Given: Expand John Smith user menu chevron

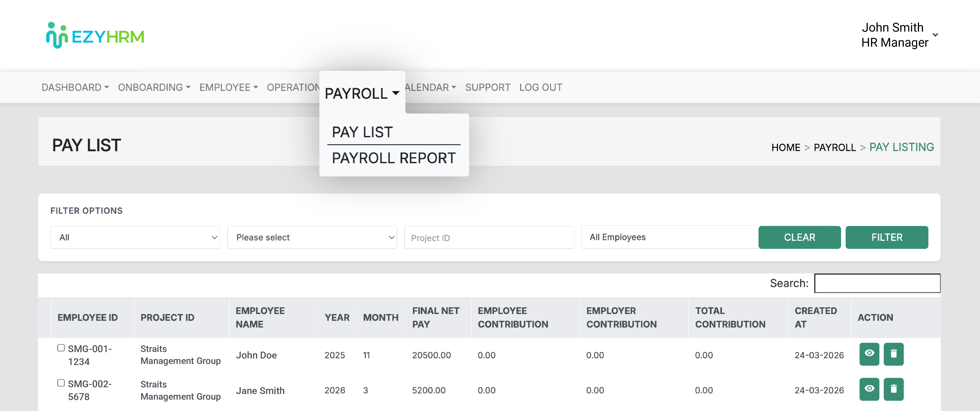Looking at the screenshot, I should (x=936, y=35).
